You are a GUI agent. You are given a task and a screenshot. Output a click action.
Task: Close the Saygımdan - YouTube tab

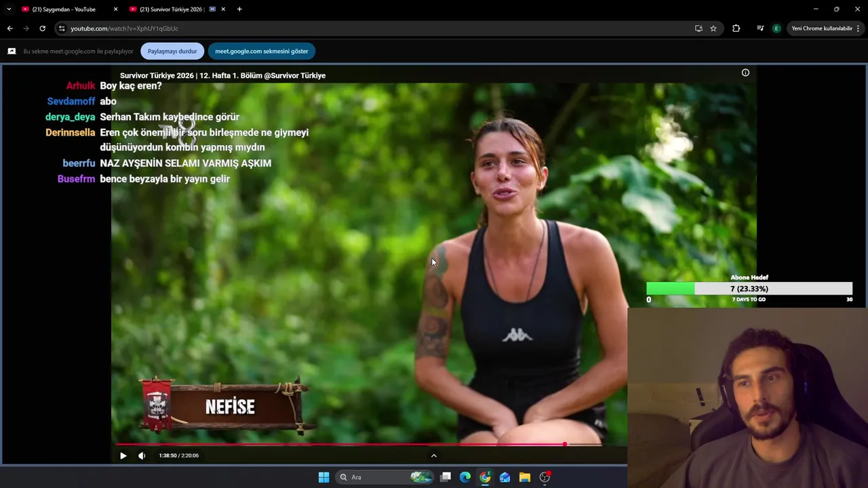(115, 9)
